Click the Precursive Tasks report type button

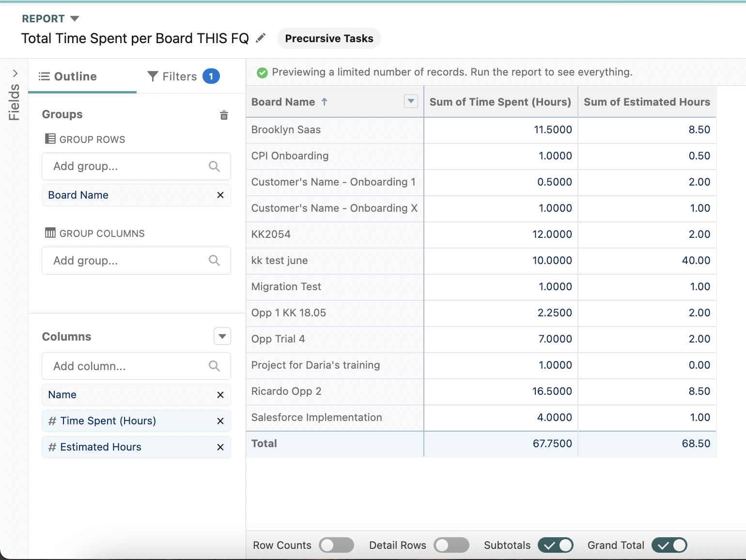point(329,39)
